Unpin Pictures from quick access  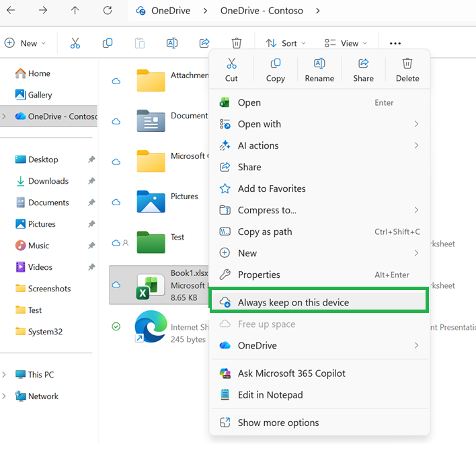[91, 224]
